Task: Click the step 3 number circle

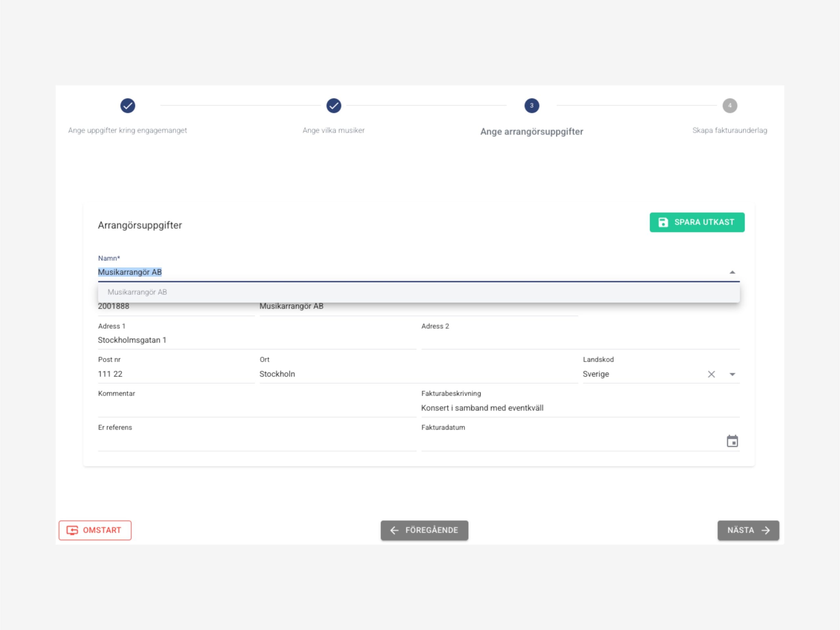Action: (531, 106)
